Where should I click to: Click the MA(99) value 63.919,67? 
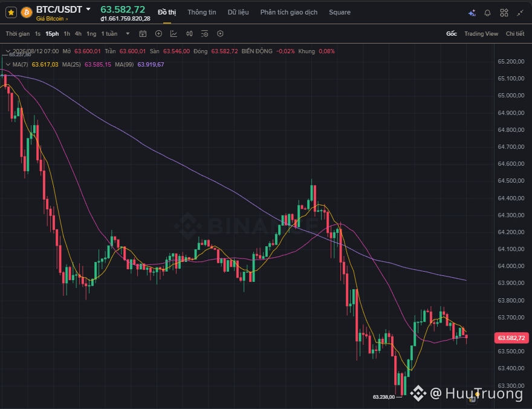tap(151, 65)
